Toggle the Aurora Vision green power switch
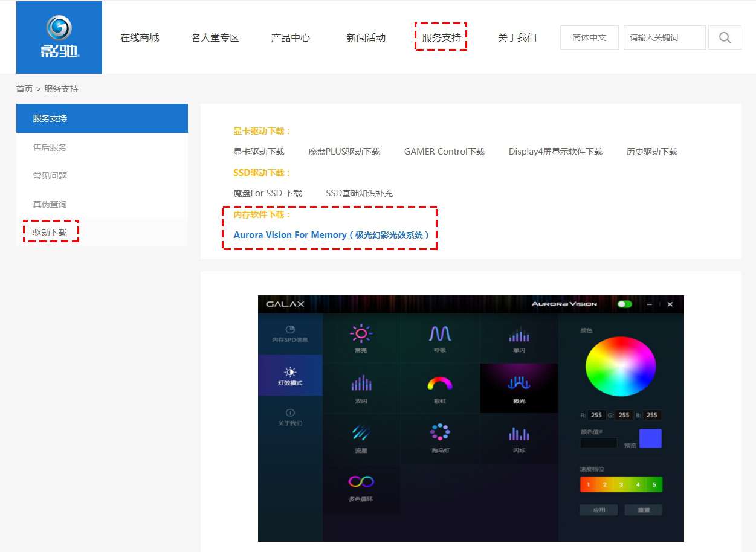 625,304
